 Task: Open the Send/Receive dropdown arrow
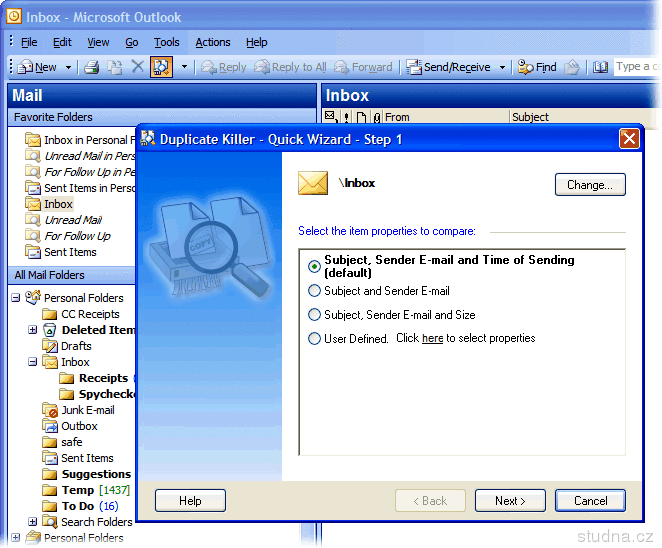coord(502,67)
